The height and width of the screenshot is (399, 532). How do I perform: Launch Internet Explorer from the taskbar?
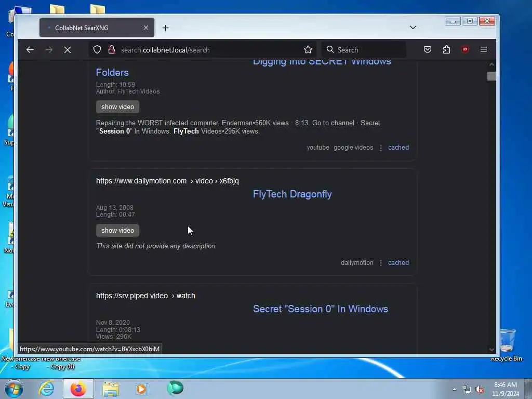pyautogui.click(x=46, y=389)
